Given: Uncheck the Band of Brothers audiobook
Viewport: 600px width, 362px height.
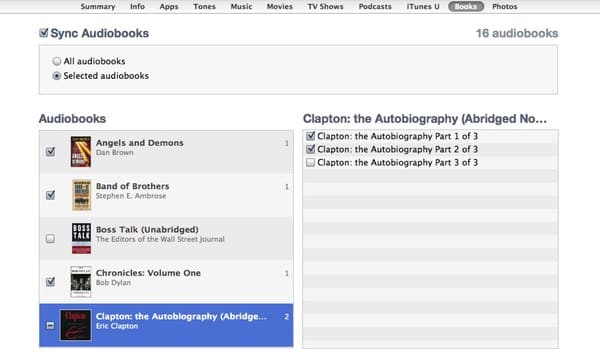Looking at the screenshot, I should [x=50, y=195].
